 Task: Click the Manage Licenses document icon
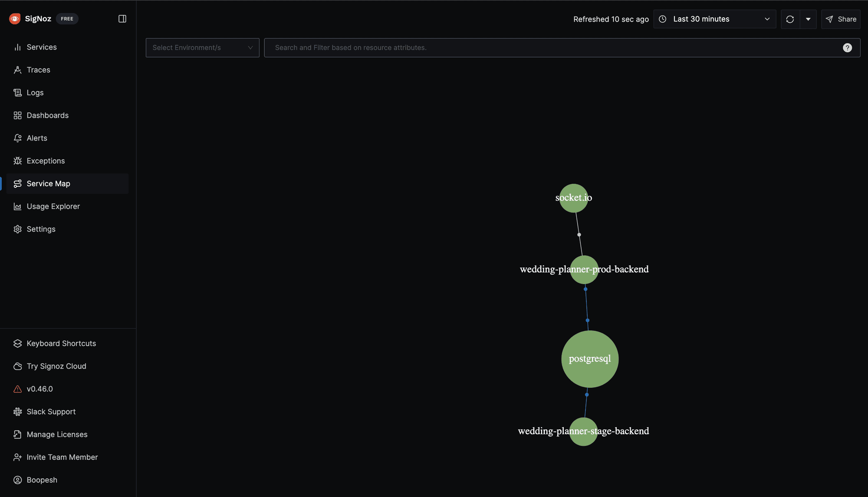(x=17, y=435)
